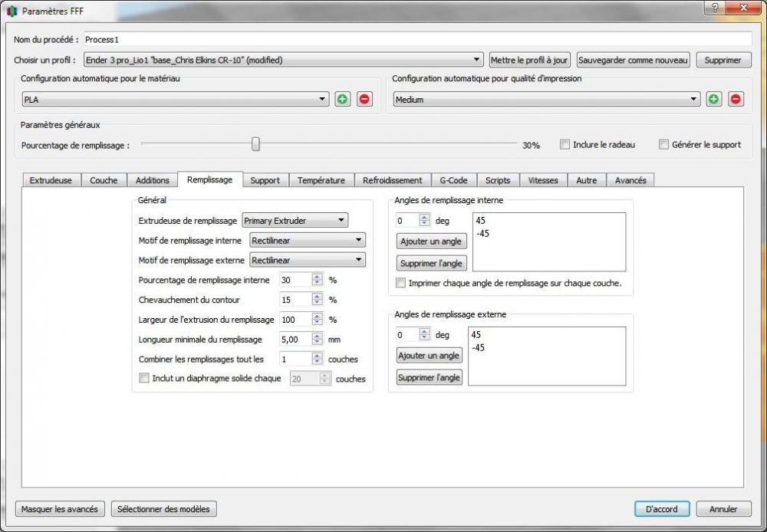Click the Nom du procédé input field
This screenshot has height=532, width=767.
coord(417,40)
